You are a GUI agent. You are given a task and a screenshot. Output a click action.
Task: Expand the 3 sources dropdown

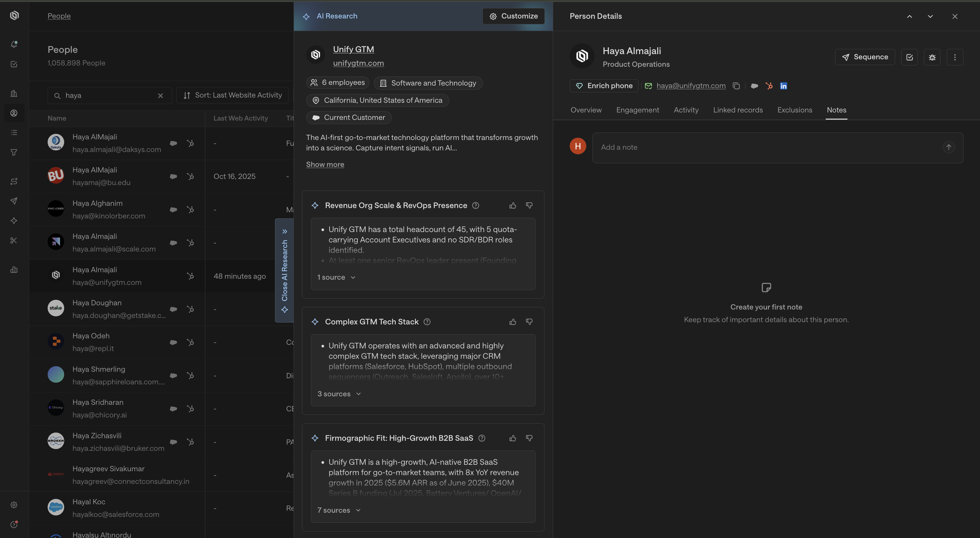coord(339,394)
